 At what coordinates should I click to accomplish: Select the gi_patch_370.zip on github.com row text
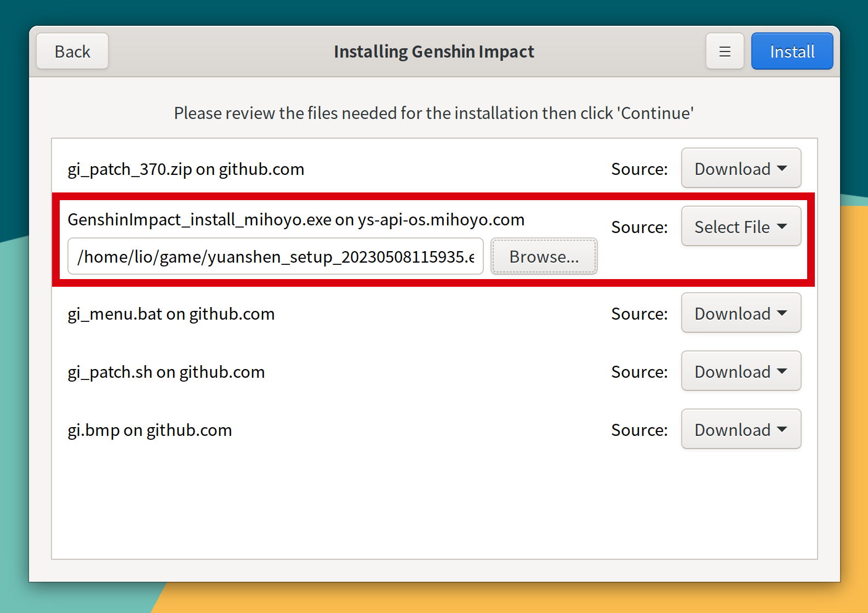coord(186,169)
